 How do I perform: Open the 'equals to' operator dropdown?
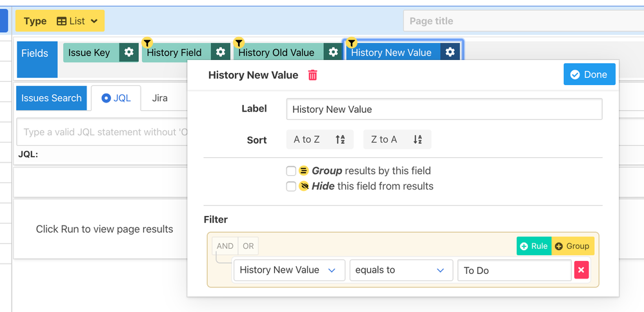pos(400,270)
